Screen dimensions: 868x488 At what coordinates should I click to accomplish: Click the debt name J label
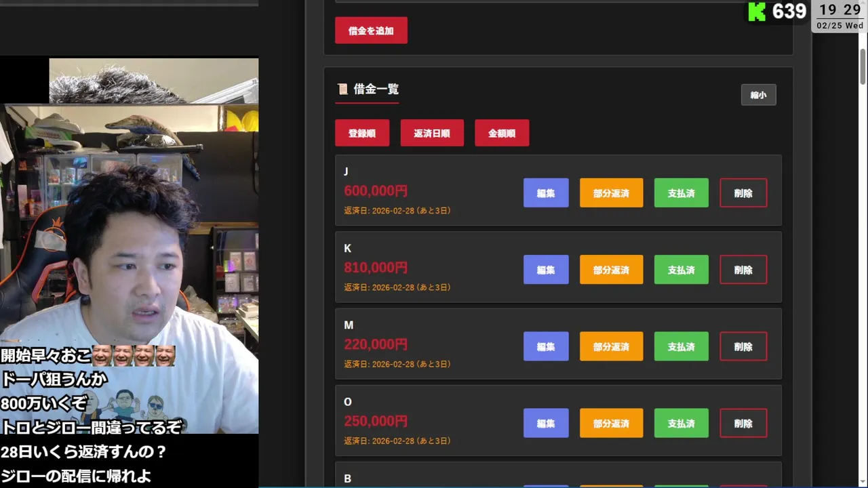pos(346,171)
